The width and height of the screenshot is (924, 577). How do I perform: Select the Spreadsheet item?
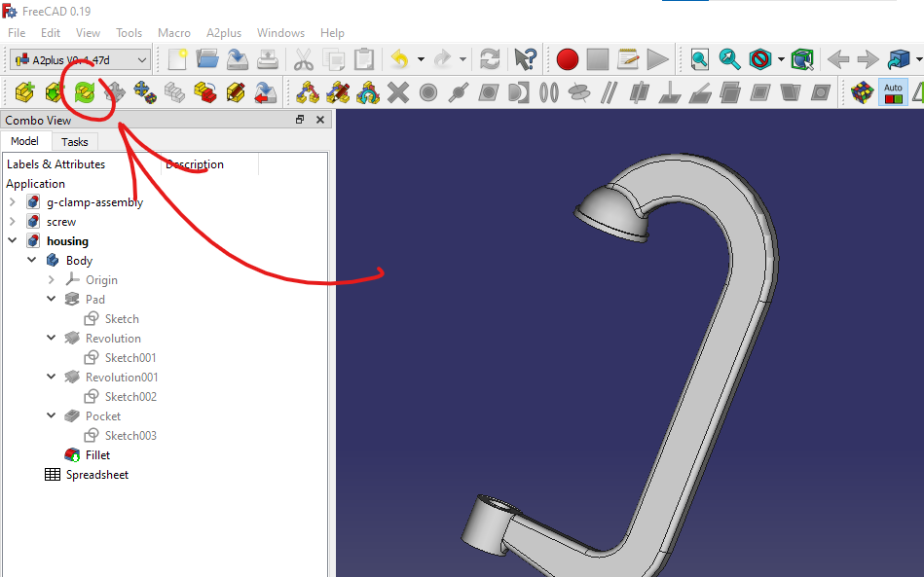point(96,475)
